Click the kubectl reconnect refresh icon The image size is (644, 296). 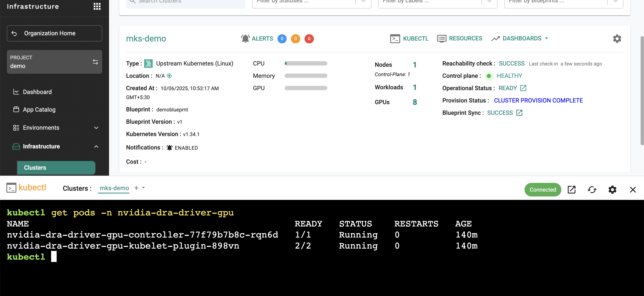click(x=592, y=190)
